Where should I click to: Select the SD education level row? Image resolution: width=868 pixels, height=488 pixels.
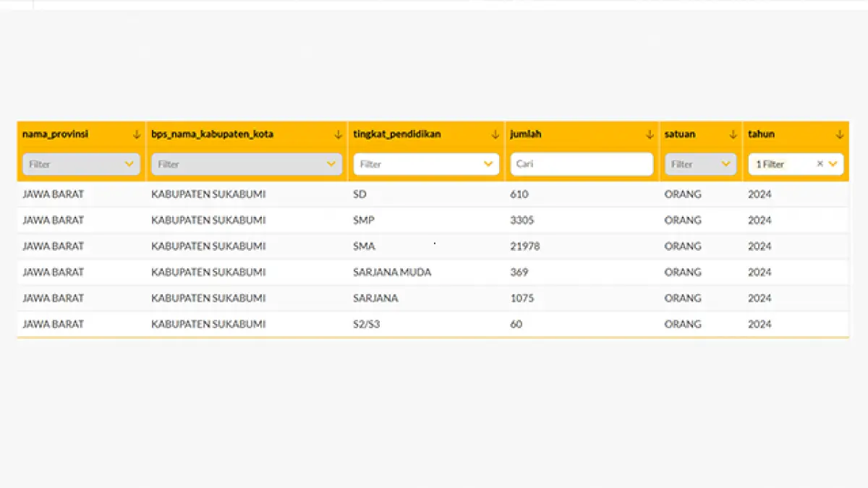(360, 194)
